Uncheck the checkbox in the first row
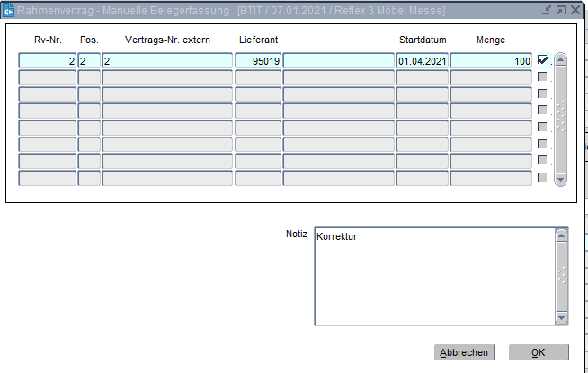588x373 pixels. point(542,60)
